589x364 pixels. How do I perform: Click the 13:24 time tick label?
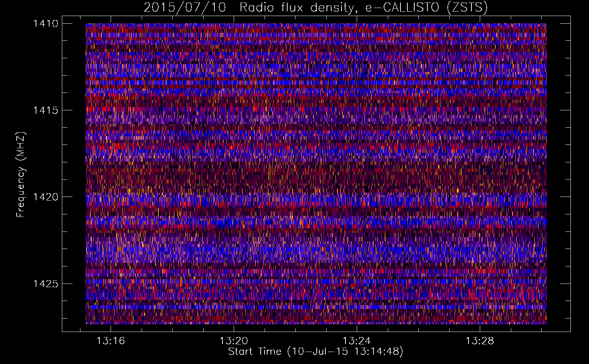click(x=357, y=341)
